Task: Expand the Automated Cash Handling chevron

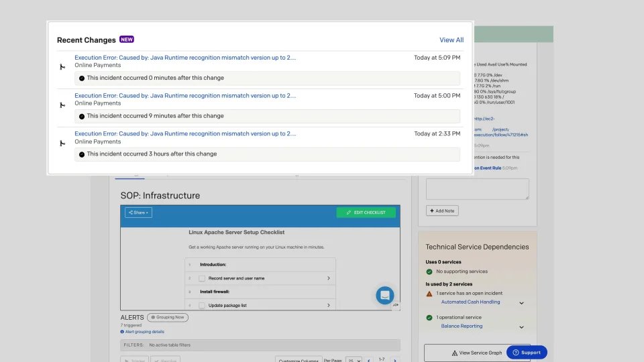Action: [x=521, y=303]
